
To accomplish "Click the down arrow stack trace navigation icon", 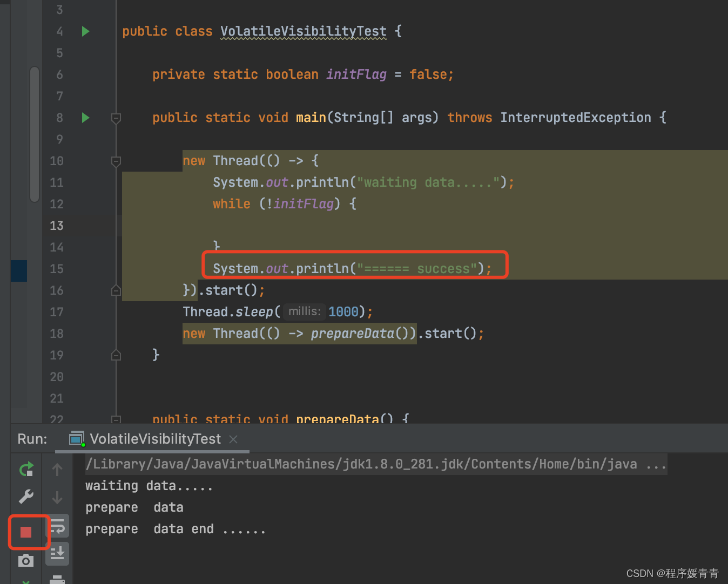I will [57, 497].
